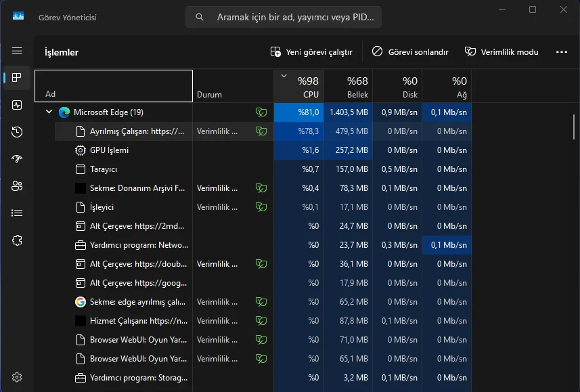Select the GPU İşlemi process row
Viewport: 580px width, 392px height.
click(x=109, y=150)
